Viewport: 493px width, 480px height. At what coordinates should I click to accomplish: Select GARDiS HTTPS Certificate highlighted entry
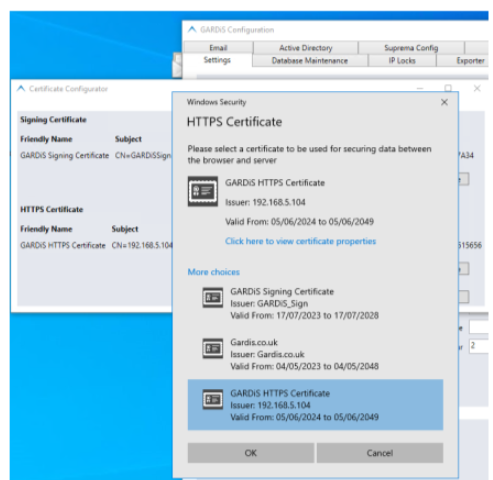[315, 405]
